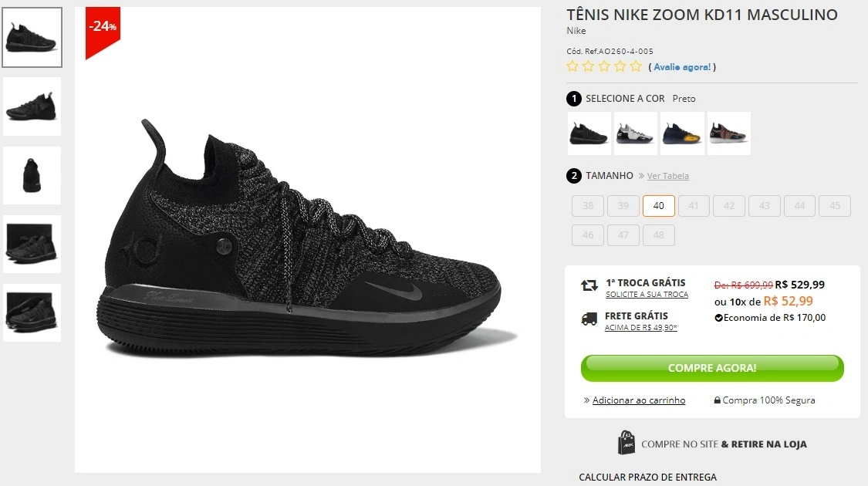Viewport: 868px width, 486px height.
Task: Open the Ver Tabela size chart
Action: pos(667,176)
